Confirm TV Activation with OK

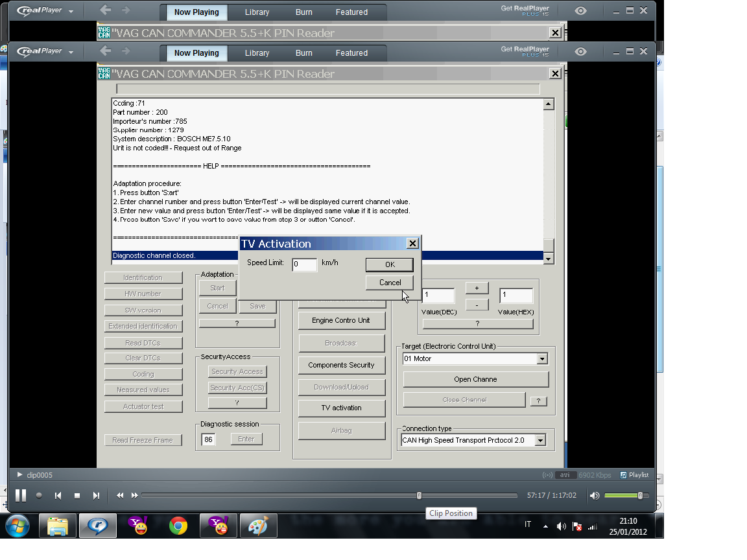click(x=389, y=264)
